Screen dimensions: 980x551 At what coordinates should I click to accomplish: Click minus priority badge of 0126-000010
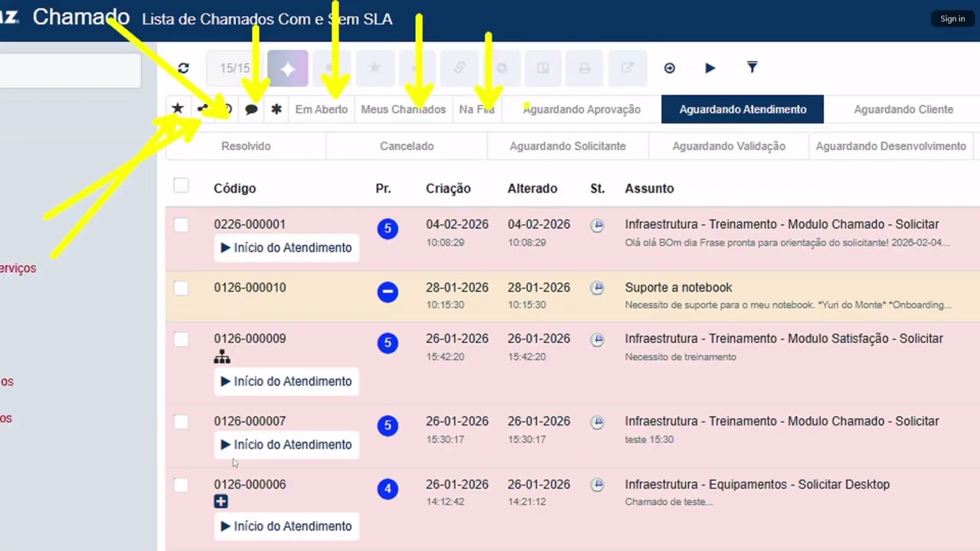click(x=387, y=292)
